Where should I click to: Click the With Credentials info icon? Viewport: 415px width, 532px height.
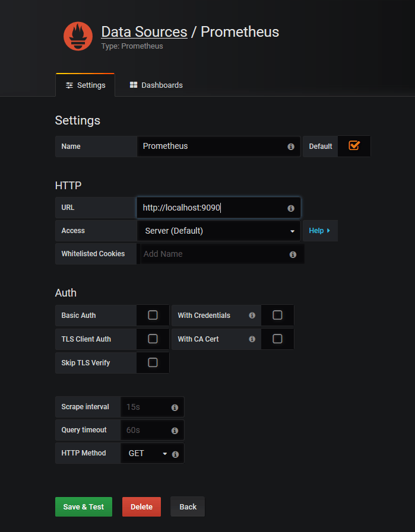pyautogui.click(x=252, y=315)
